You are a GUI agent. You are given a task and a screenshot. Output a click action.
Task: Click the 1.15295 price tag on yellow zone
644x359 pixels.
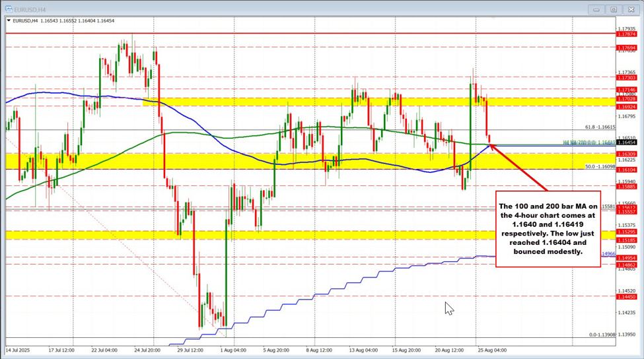[626, 232]
